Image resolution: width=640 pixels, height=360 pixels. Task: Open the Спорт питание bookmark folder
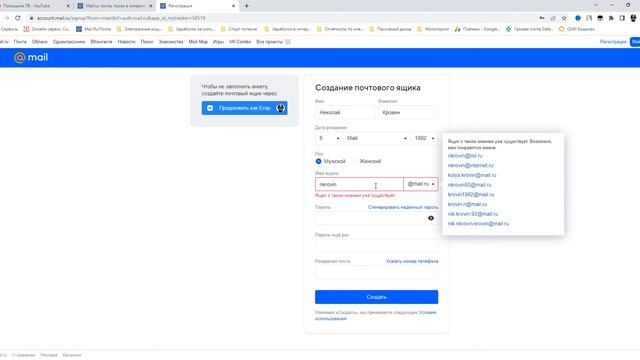coord(239,29)
